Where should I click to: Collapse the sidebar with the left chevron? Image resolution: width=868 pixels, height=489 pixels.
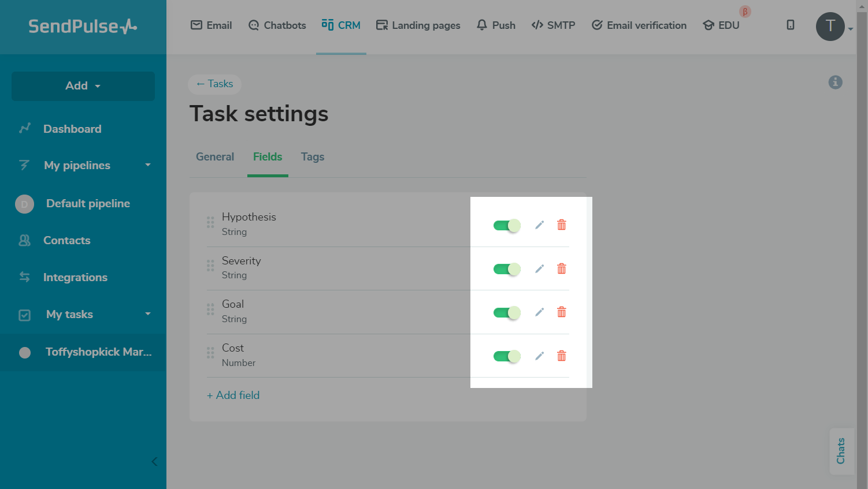(154, 461)
